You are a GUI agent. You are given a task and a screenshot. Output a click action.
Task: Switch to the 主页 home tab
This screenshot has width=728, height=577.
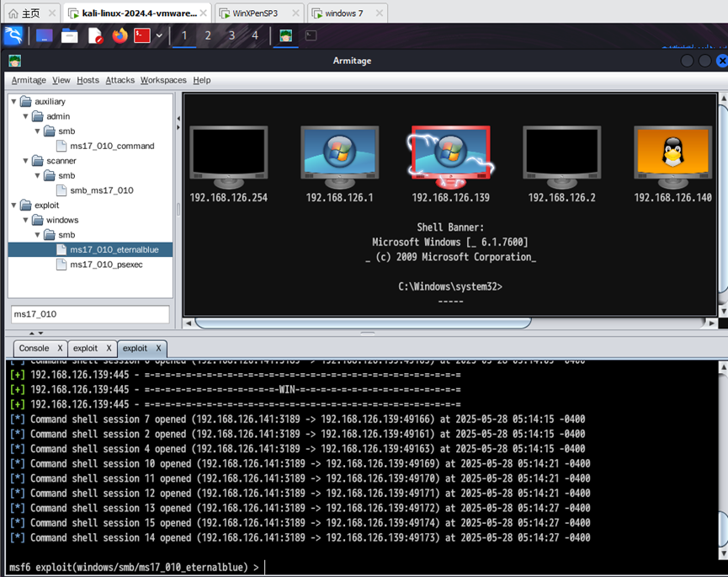click(30, 13)
